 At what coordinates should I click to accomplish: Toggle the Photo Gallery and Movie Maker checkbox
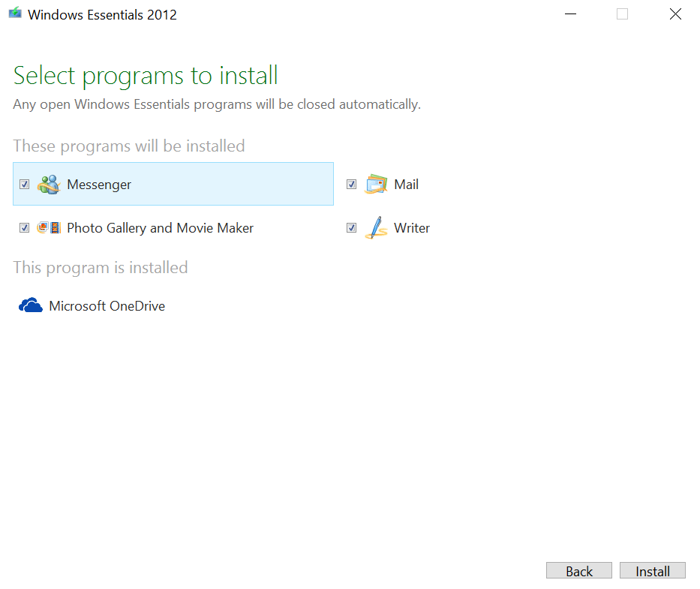25,228
